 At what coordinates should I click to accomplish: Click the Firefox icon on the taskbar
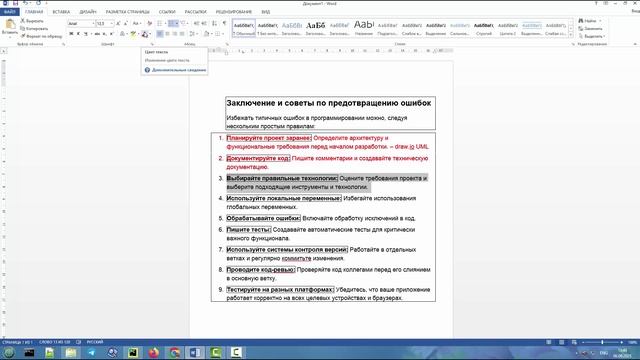(153, 353)
